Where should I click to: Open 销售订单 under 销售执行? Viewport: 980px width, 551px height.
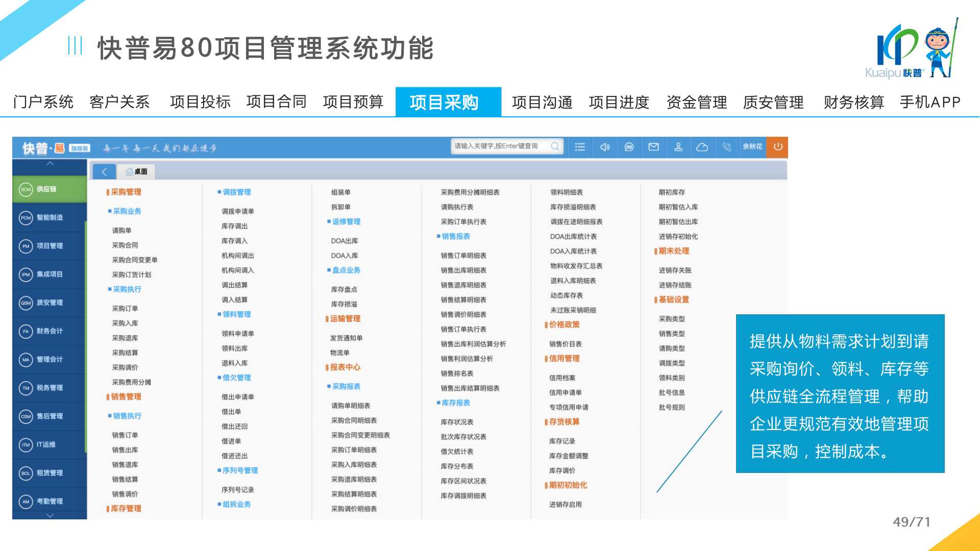pyautogui.click(x=125, y=435)
